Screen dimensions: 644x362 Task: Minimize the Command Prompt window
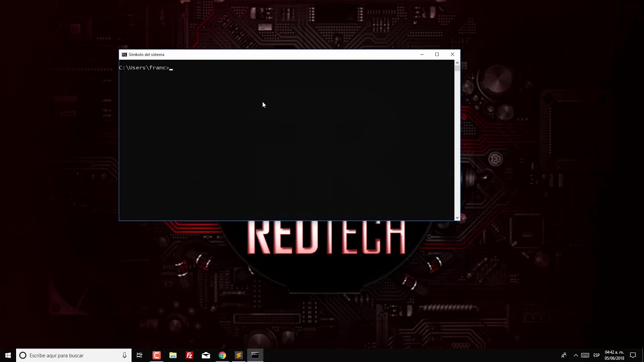[x=422, y=54]
